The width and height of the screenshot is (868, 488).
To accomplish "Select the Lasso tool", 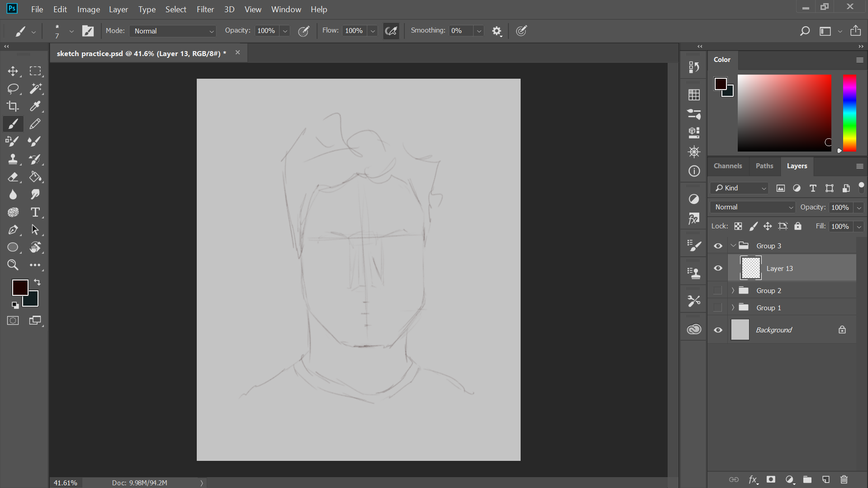I will (13, 89).
